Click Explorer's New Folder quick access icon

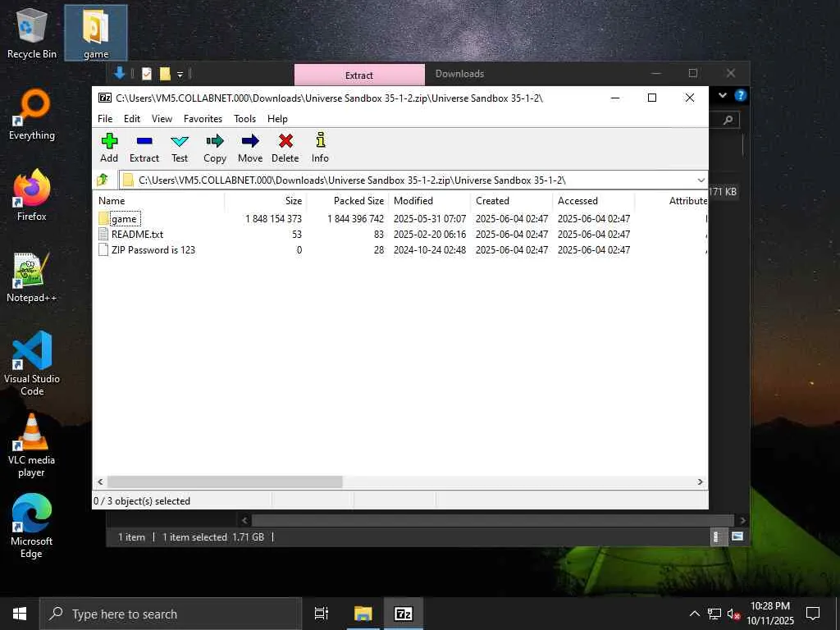[165, 73]
